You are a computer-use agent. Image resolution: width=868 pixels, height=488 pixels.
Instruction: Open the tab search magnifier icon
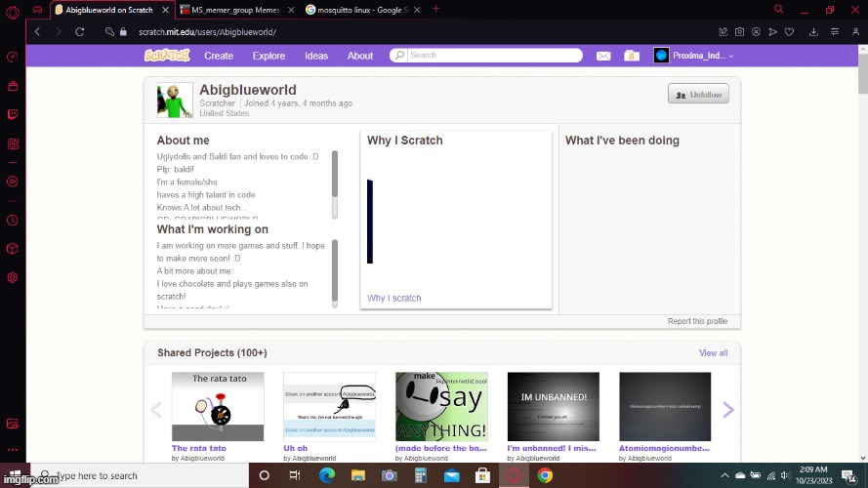click(778, 10)
